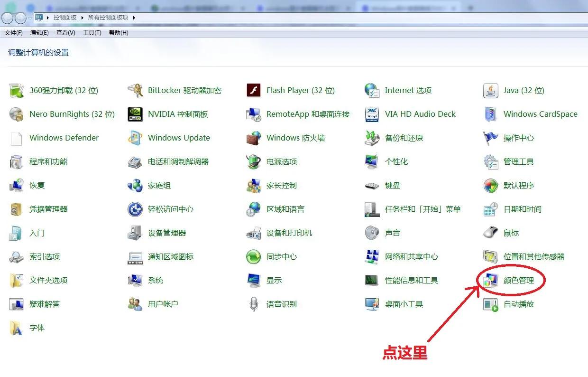Open the 语音识别 microphone icon

point(254,304)
